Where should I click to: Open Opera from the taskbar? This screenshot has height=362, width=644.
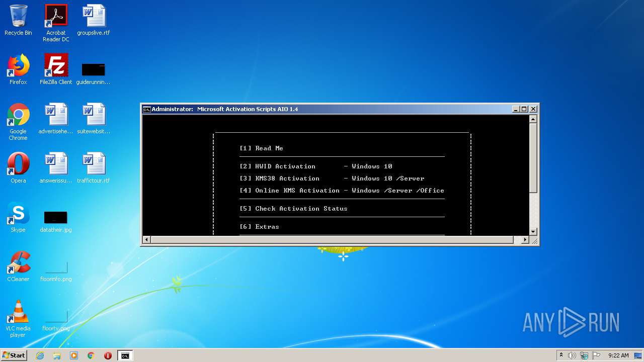(108, 355)
